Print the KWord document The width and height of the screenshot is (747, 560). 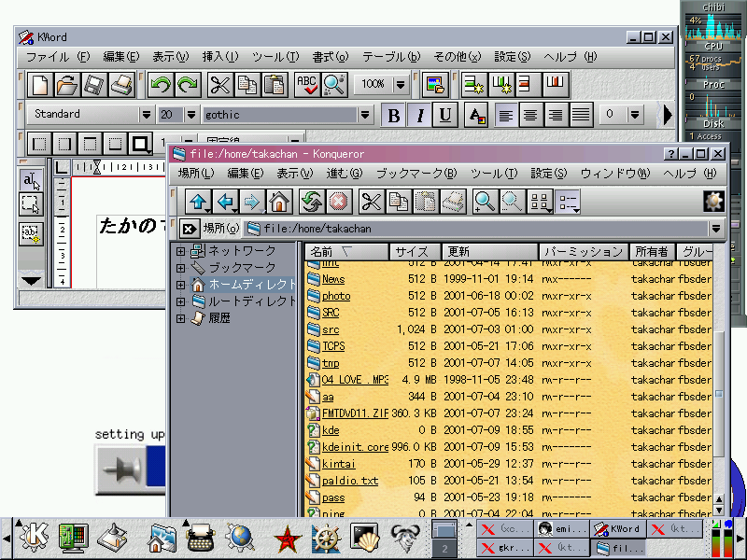click(121, 85)
